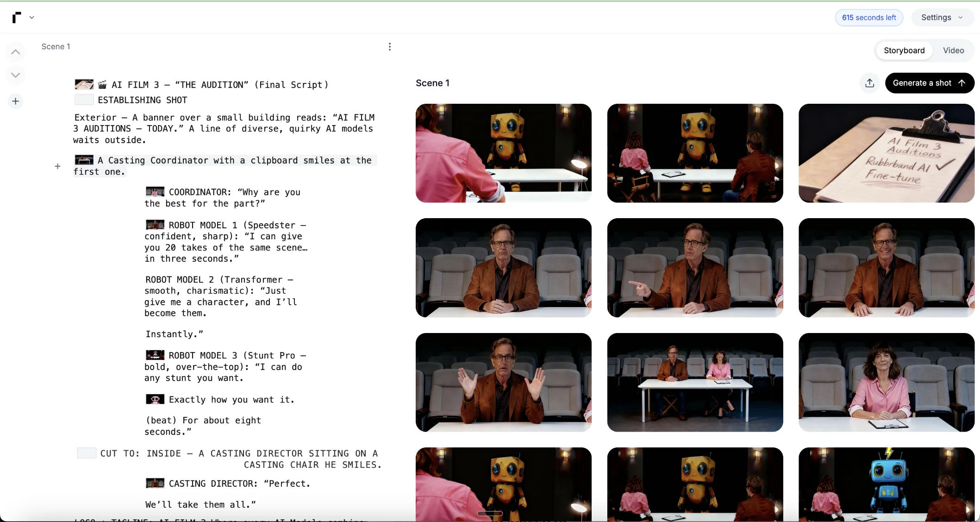Click the character icon beside ROBOT MODEL 3
This screenshot has width=980, height=522.
[155, 354]
